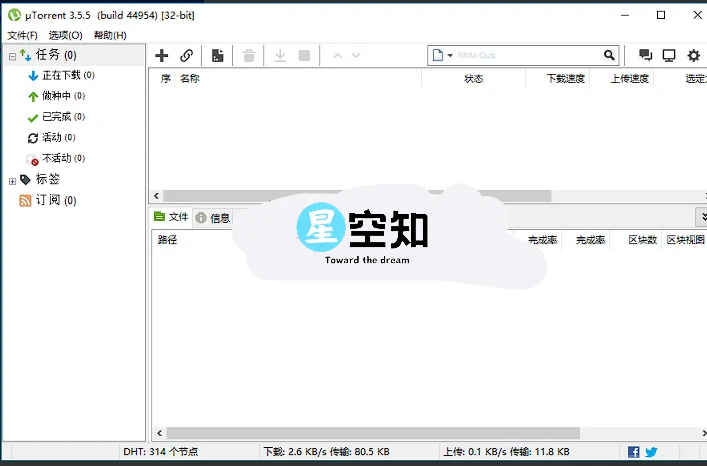
Task: Switch to the 文件 tab
Action: (171, 217)
